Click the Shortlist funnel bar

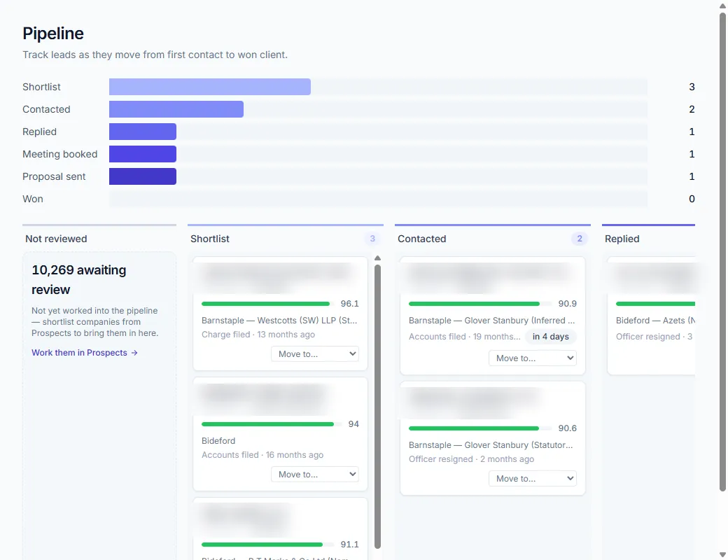[x=210, y=87]
